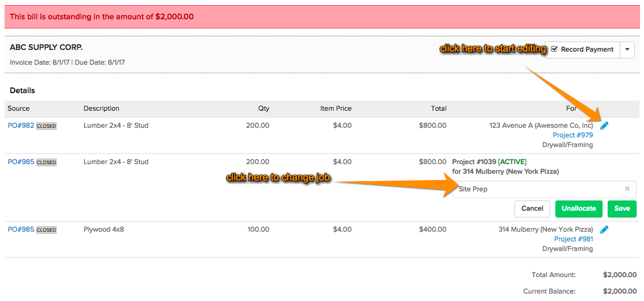This screenshot has height=301, width=644.
Task: Click the Details section heading
Action: pos(23,91)
